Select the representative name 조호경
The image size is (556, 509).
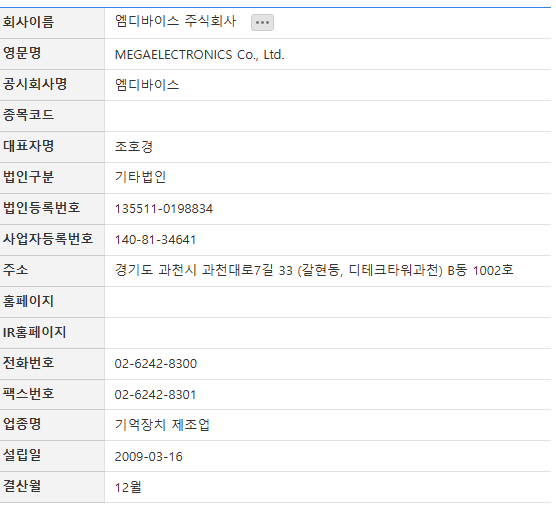(x=134, y=146)
